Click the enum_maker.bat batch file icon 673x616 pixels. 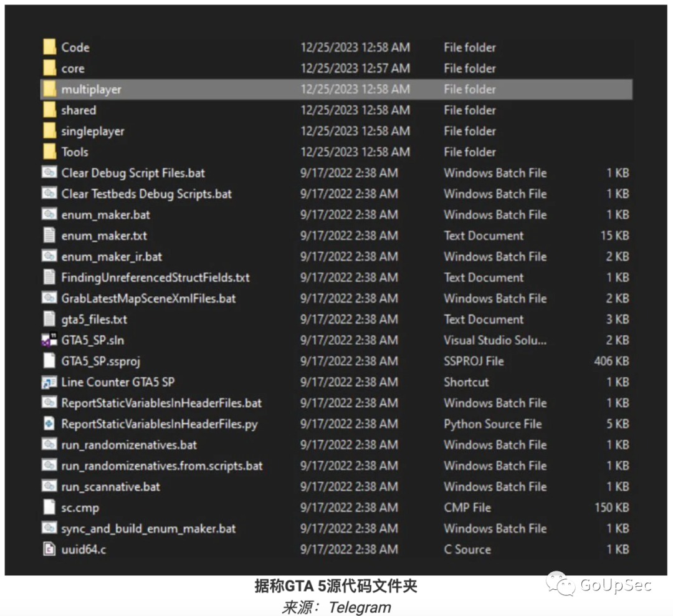(x=49, y=214)
